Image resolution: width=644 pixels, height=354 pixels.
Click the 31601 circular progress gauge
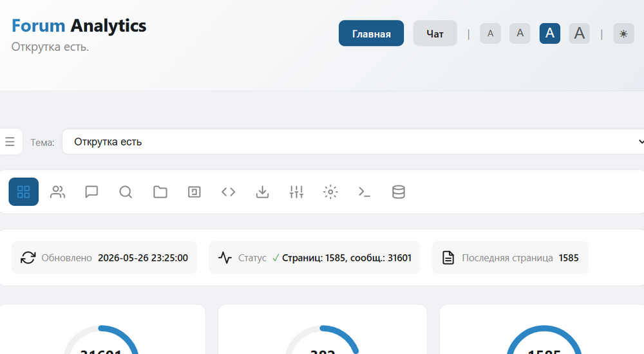click(101, 340)
